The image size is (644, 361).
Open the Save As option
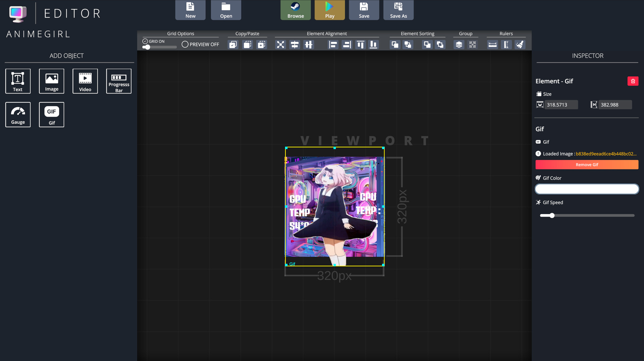point(398,10)
